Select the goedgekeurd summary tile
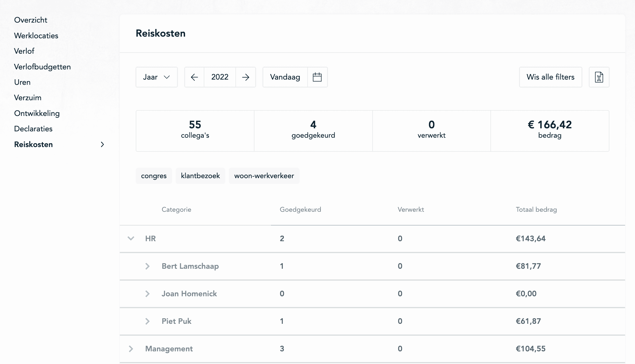The image size is (635, 364). pyautogui.click(x=313, y=131)
